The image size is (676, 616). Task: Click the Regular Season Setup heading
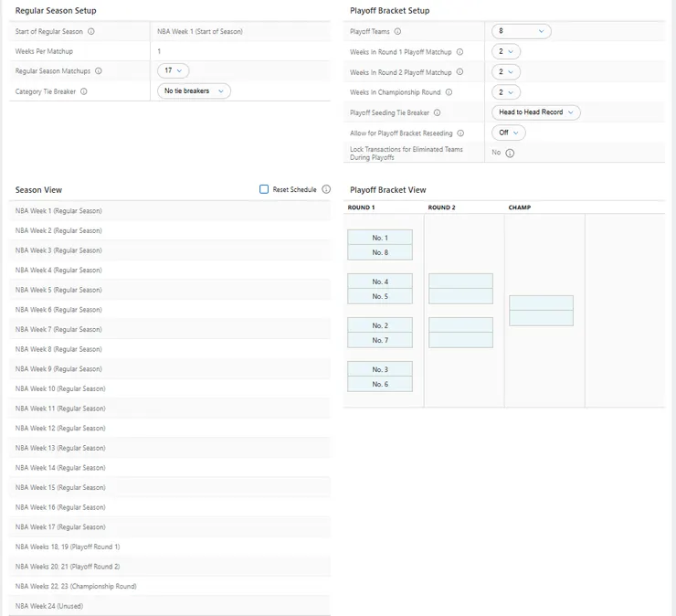pos(56,11)
